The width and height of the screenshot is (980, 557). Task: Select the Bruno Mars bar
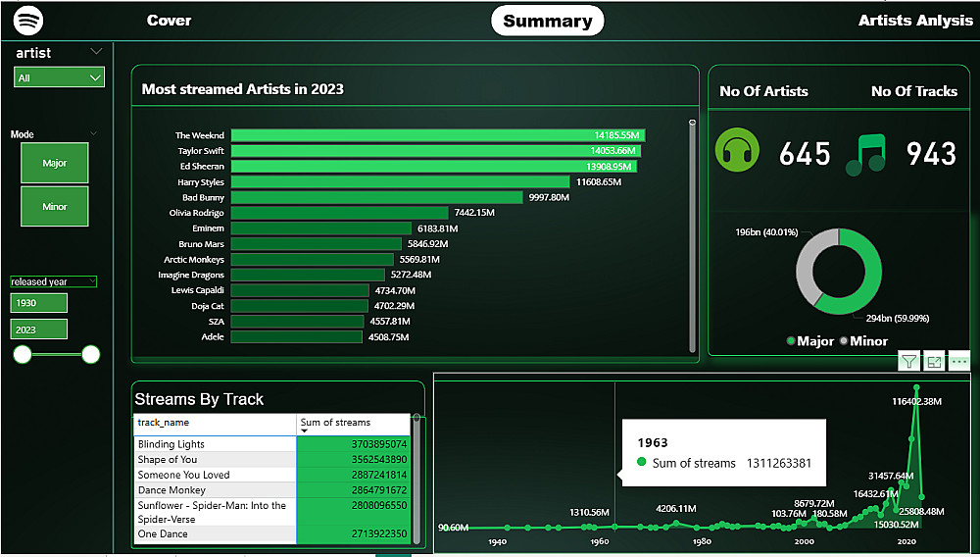(x=317, y=244)
